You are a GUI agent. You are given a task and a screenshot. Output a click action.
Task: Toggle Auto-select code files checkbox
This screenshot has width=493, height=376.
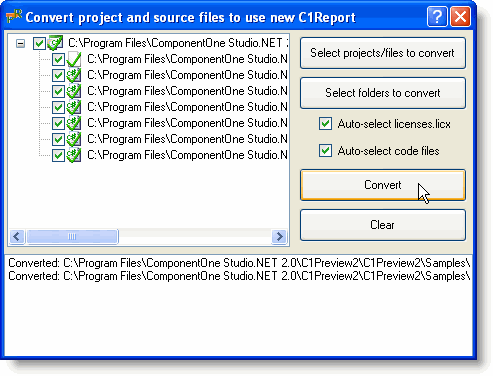325,151
